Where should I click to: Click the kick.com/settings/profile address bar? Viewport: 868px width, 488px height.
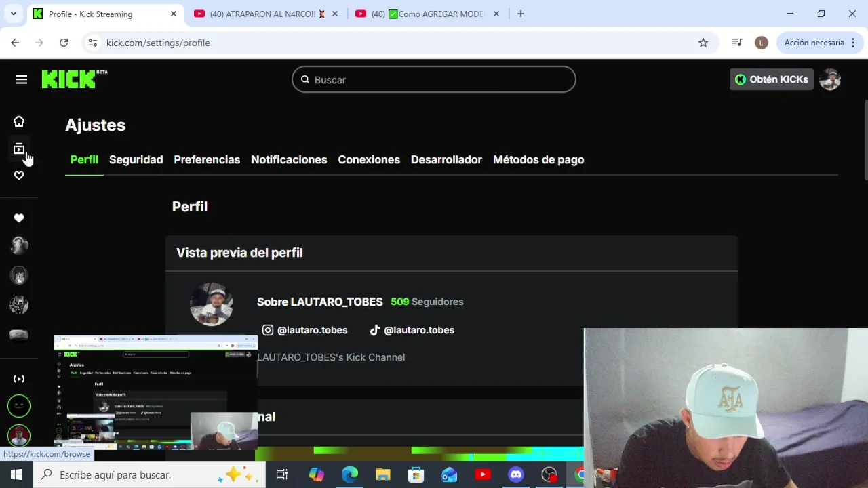point(400,43)
